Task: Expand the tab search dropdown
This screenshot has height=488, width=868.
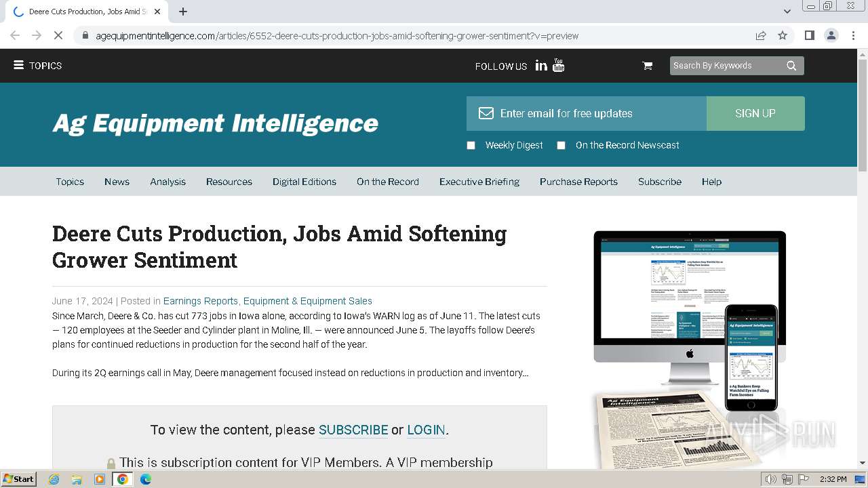Action: click(x=787, y=12)
